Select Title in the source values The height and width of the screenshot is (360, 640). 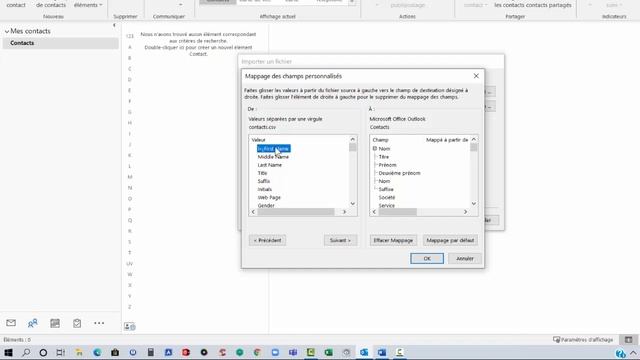[262, 173]
